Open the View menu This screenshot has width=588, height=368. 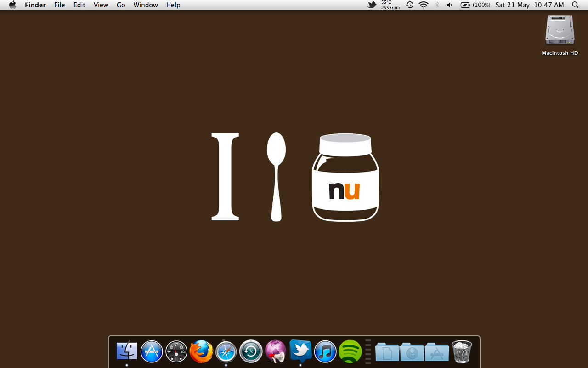[101, 5]
